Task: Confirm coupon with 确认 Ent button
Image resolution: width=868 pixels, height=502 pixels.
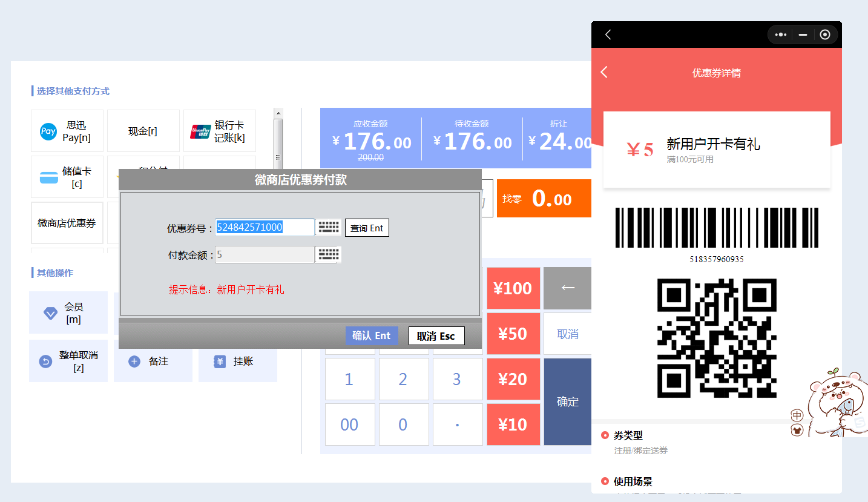Action: pos(372,335)
